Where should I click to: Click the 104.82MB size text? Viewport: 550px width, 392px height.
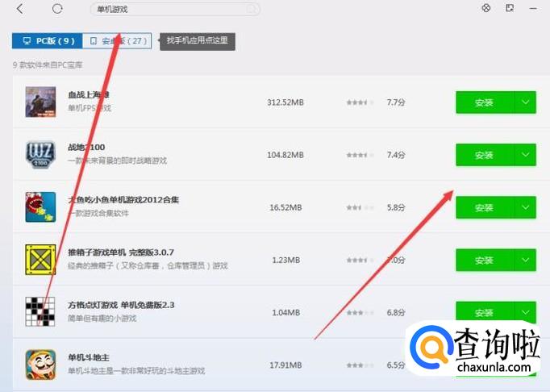(285, 155)
